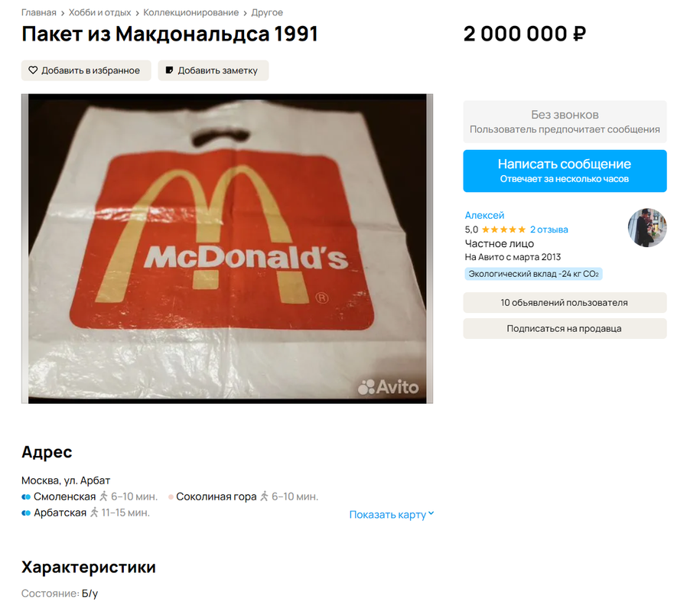Open seller Алексей's round avatar photo
This screenshot has width=700, height=612.
[647, 228]
